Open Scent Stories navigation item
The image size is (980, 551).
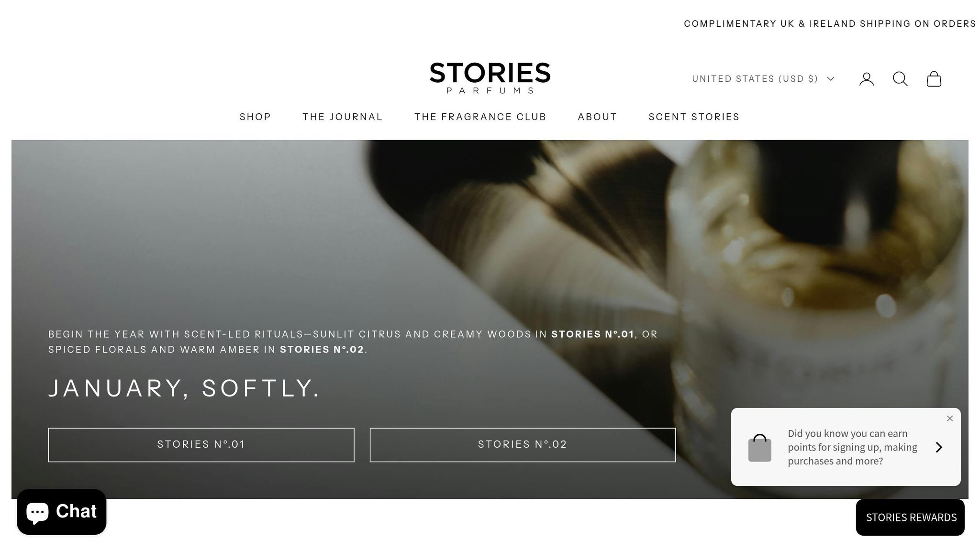coord(694,117)
